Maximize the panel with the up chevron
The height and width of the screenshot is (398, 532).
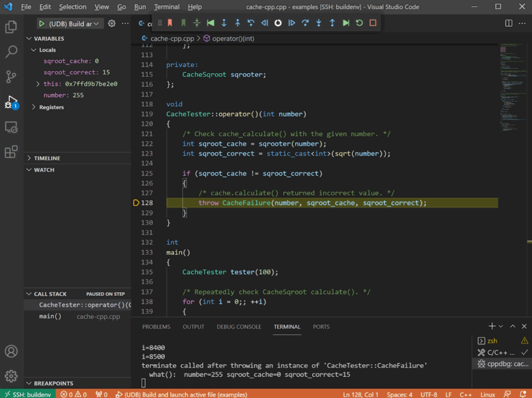click(x=512, y=326)
